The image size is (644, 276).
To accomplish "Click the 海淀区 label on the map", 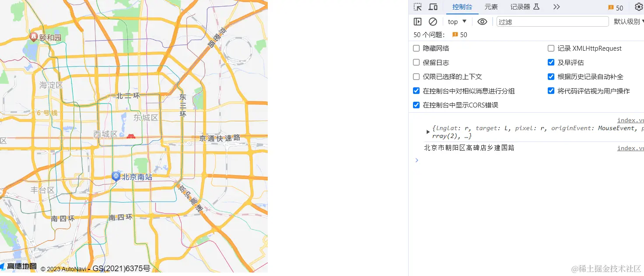I will [x=51, y=85].
